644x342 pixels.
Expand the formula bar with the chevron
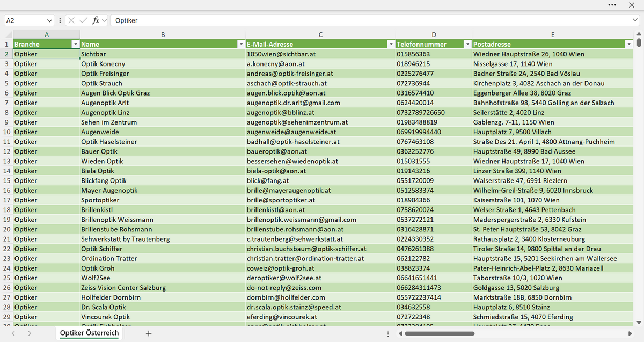(x=635, y=20)
